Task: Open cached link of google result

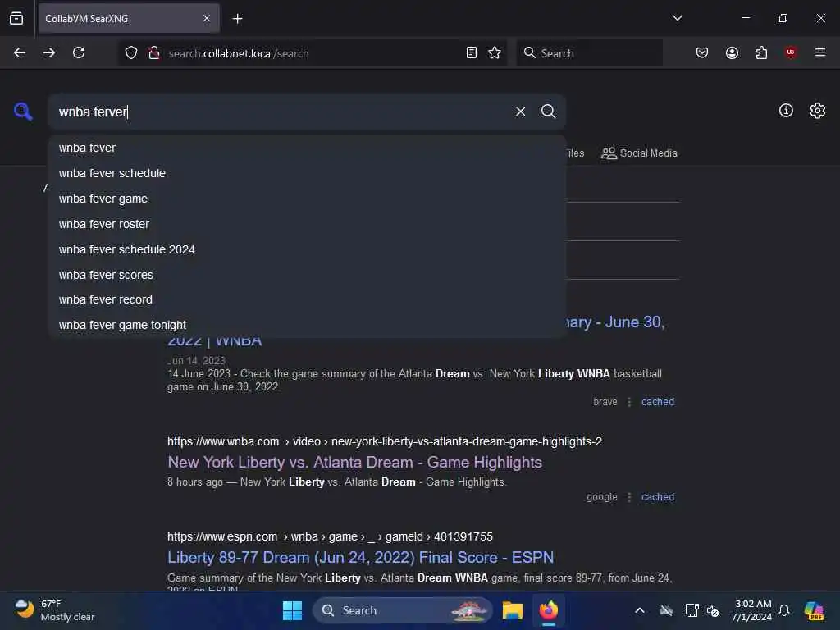Action: (x=657, y=497)
